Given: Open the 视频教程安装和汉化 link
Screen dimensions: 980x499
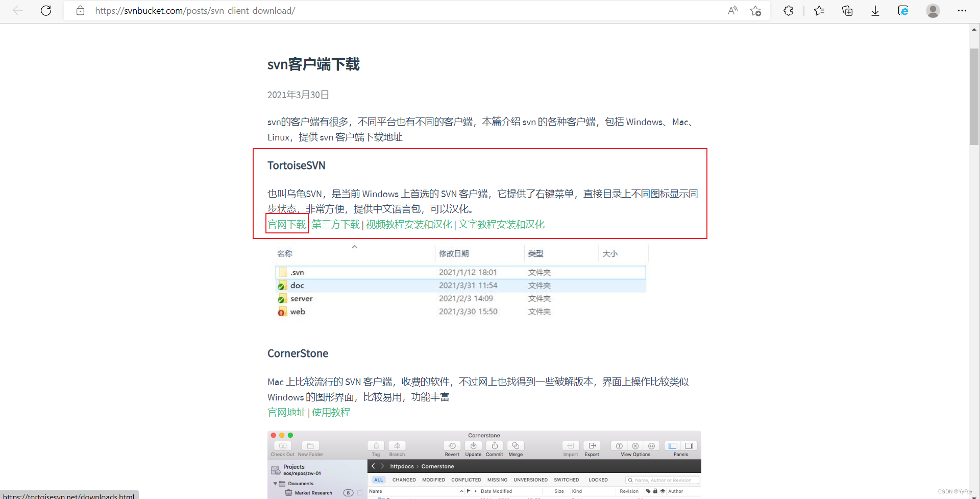Looking at the screenshot, I should [x=409, y=224].
